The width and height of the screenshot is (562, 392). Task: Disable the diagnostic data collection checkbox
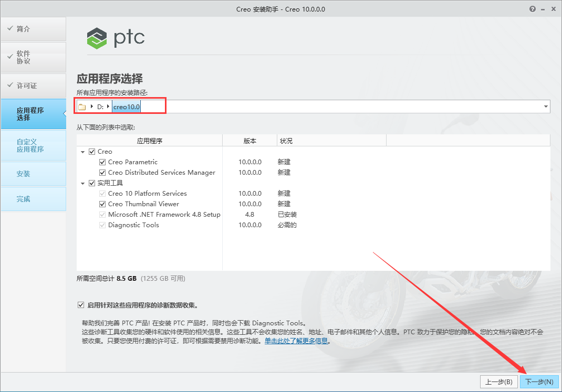coord(81,304)
